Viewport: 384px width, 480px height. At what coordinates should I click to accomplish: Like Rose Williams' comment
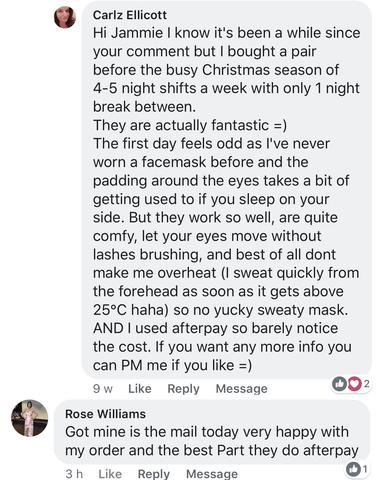click(110, 474)
